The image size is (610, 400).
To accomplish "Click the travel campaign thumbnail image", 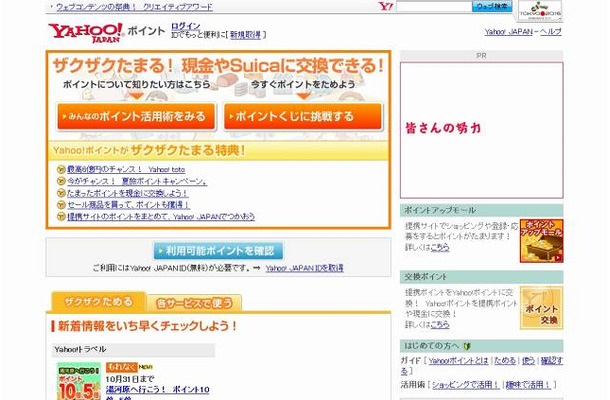I will coord(79,381).
